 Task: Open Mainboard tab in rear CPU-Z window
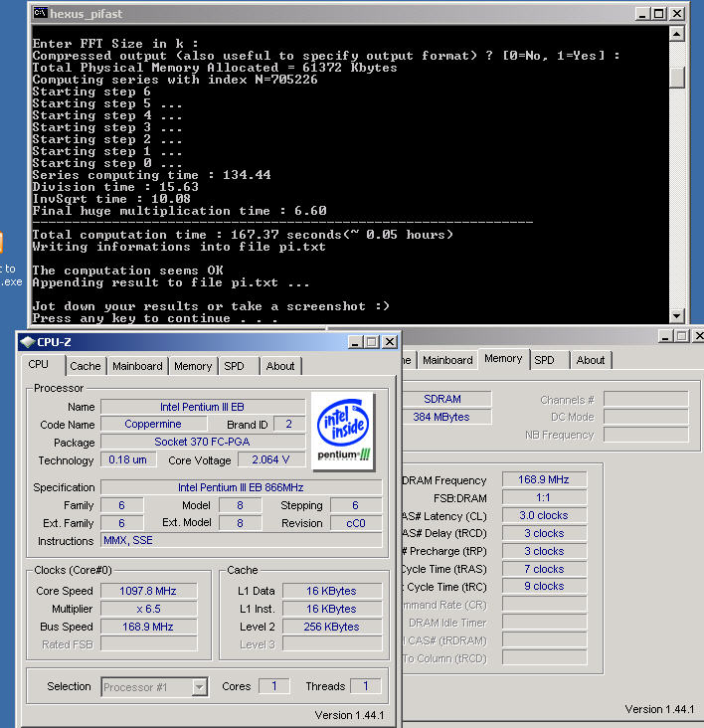point(447,360)
